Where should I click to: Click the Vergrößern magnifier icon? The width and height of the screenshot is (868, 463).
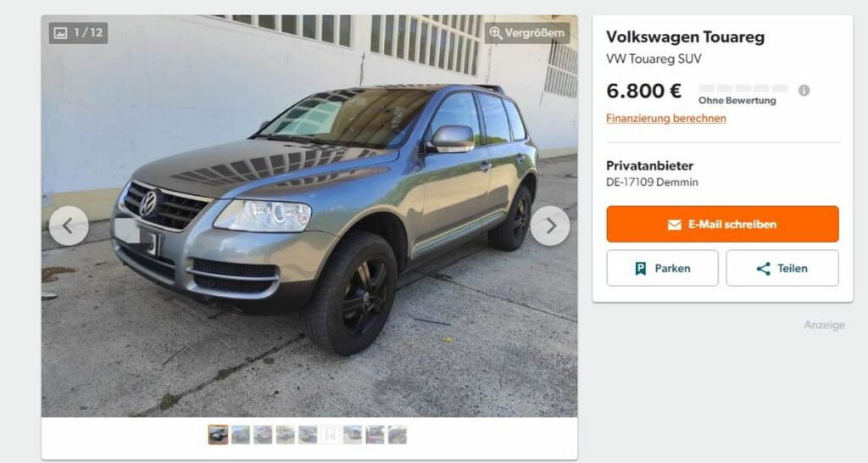click(495, 33)
